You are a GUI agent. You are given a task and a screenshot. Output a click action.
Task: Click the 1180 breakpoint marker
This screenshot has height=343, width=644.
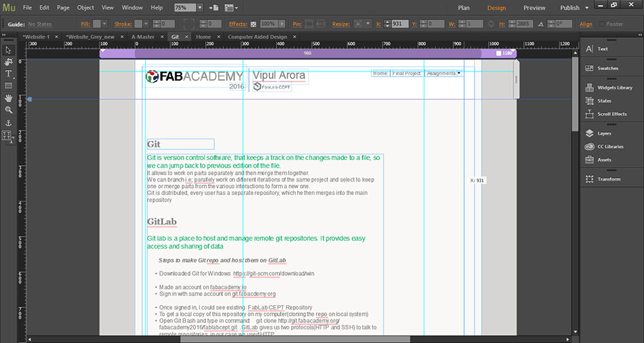(505, 54)
